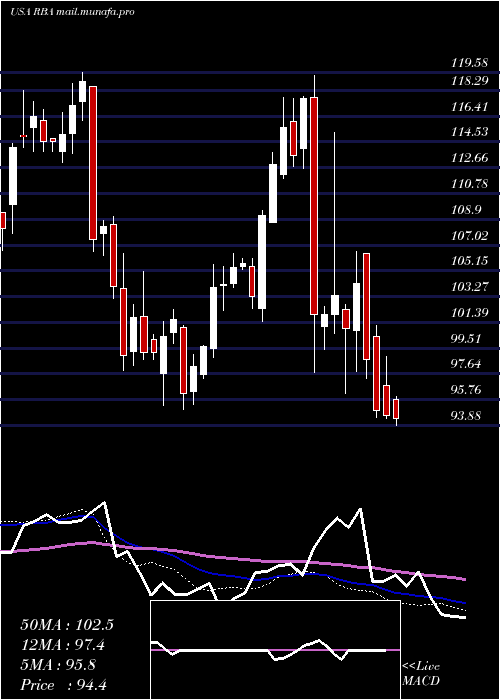Click the 103.27 price level label
The image size is (500, 700).
click(469, 287)
